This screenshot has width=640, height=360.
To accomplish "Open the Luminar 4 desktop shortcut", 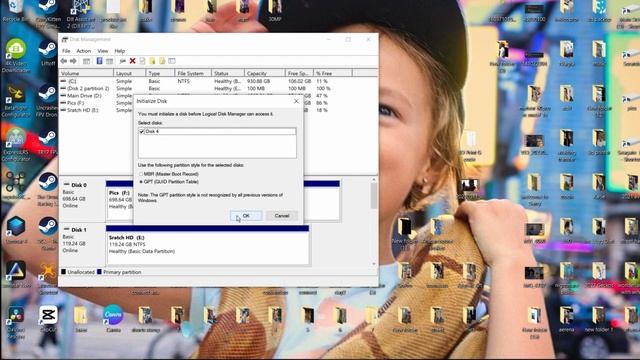I will 16,230.
